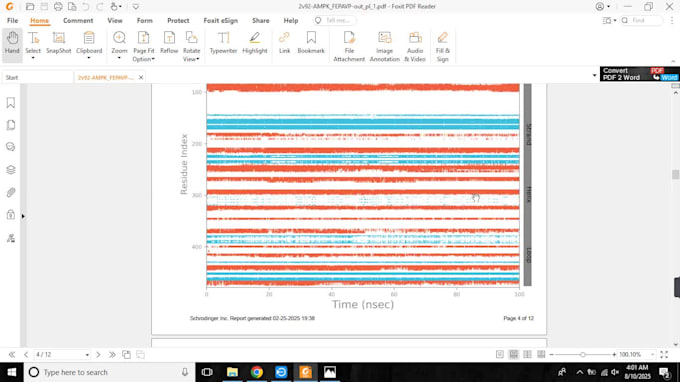This screenshot has width=680, height=382.
Task: Open the tab list dropdown arrow
Action: (x=594, y=75)
